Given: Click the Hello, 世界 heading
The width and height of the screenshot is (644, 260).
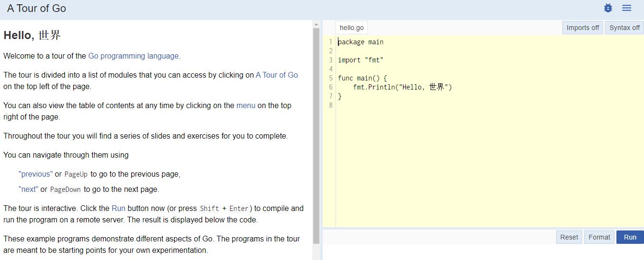Looking at the screenshot, I should (32, 35).
